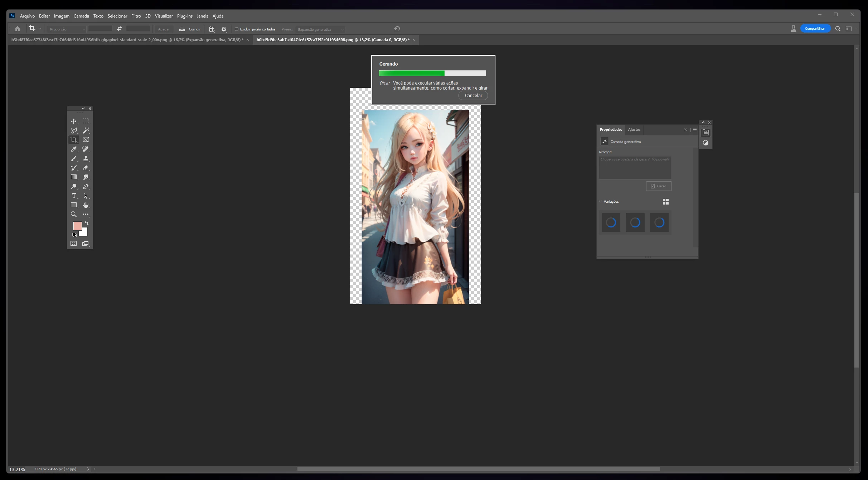Open the Expansão generativa fill dropdown
The height and width of the screenshot is (480, 868).
(320, 29)
